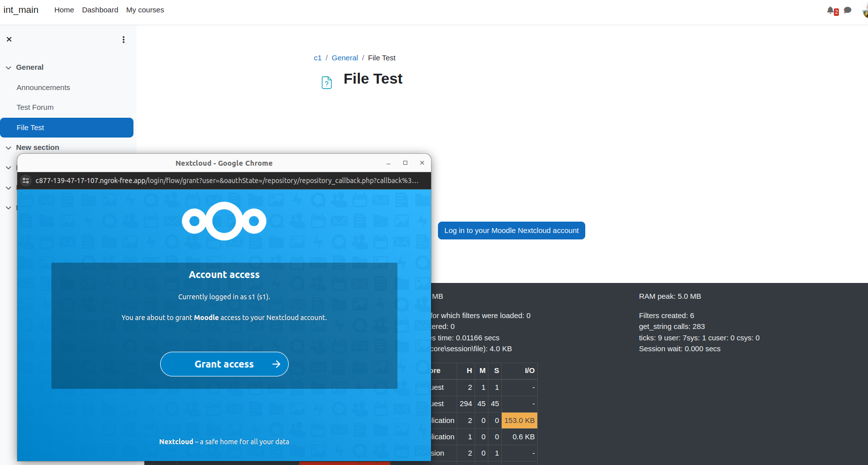Open the notifications bell icon
The height and width of the screenshot is (465, 868).
(x=831, y=10)
